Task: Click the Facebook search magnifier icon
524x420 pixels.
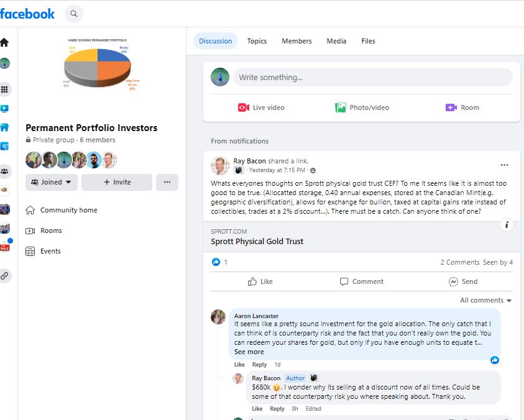Action: coord(74,13)
